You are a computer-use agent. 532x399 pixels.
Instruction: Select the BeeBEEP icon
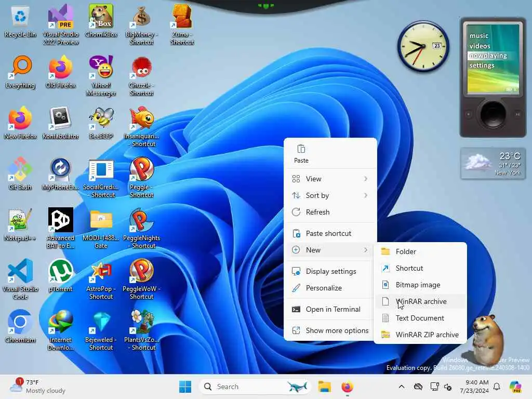pyautogui.click(x=101, y=123)
